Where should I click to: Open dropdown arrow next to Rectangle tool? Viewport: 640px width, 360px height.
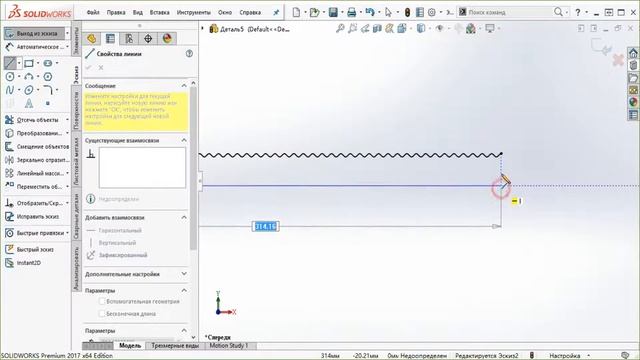pos(38,63)
